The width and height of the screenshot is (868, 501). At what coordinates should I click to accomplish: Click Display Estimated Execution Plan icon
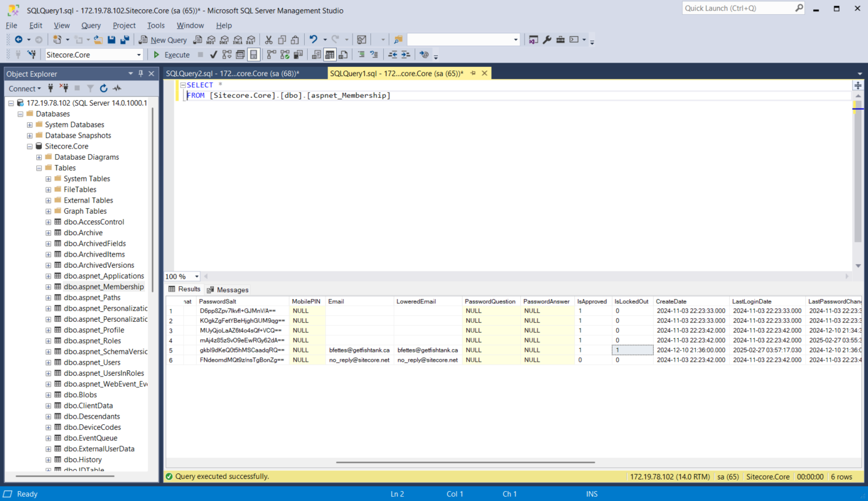227,55
